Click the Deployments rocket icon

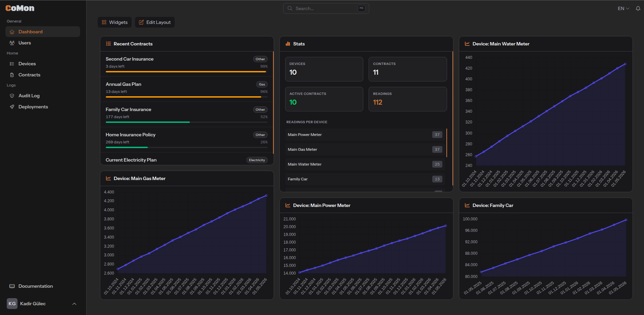pyautogui.click(x=12, y=107)
